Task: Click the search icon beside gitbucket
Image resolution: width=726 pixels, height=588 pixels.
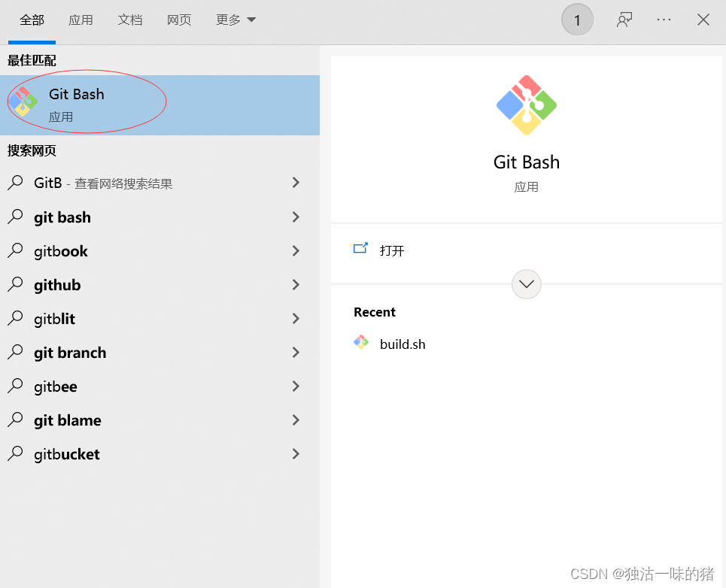Action: (x=15, y=453)
